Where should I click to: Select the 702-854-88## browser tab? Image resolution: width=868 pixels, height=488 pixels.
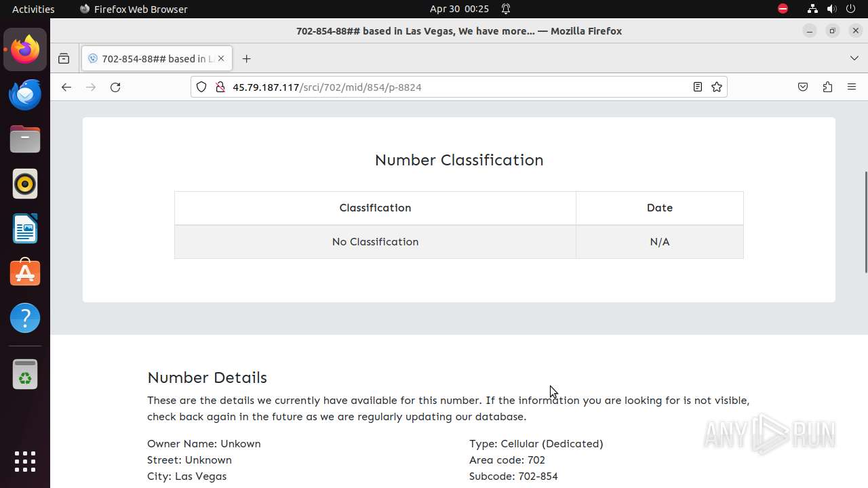point(157,59)
